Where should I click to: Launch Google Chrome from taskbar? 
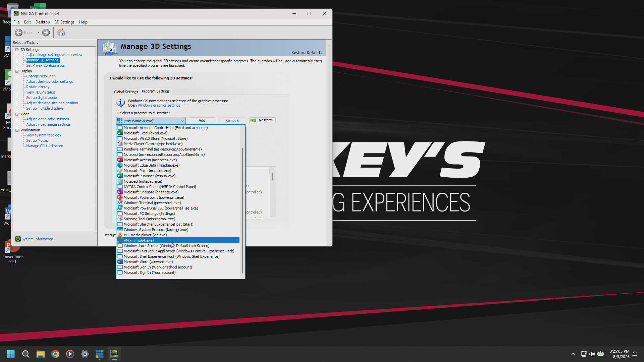(x=55, y=354)
